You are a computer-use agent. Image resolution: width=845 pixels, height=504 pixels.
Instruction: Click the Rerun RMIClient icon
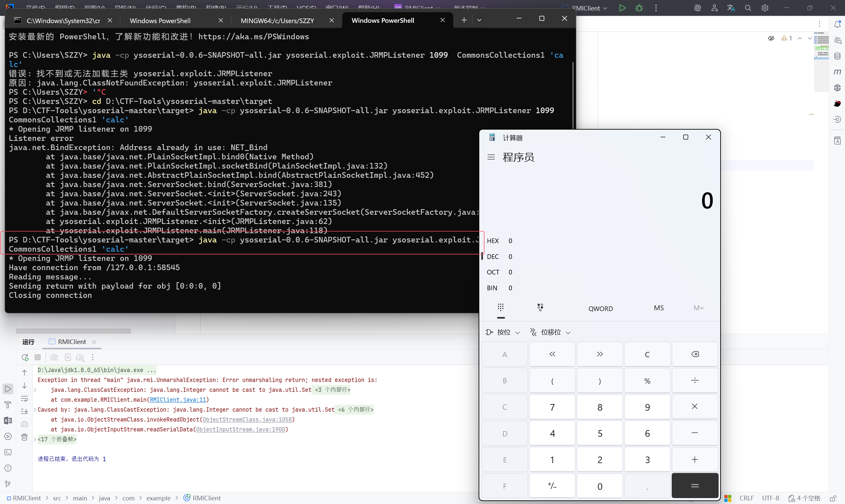point(25,357)
